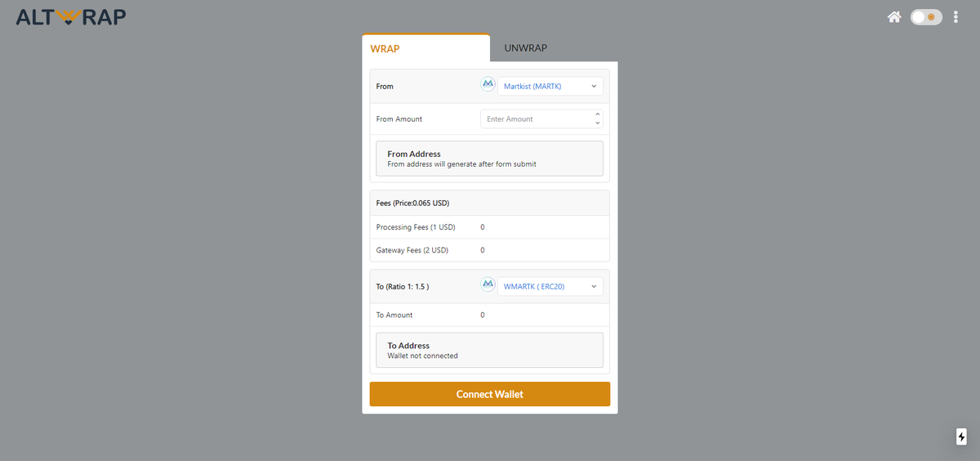Click the 'From Amount' label
Screen dimensions: 980x461
pyautogui.click(x=399, y=119)
